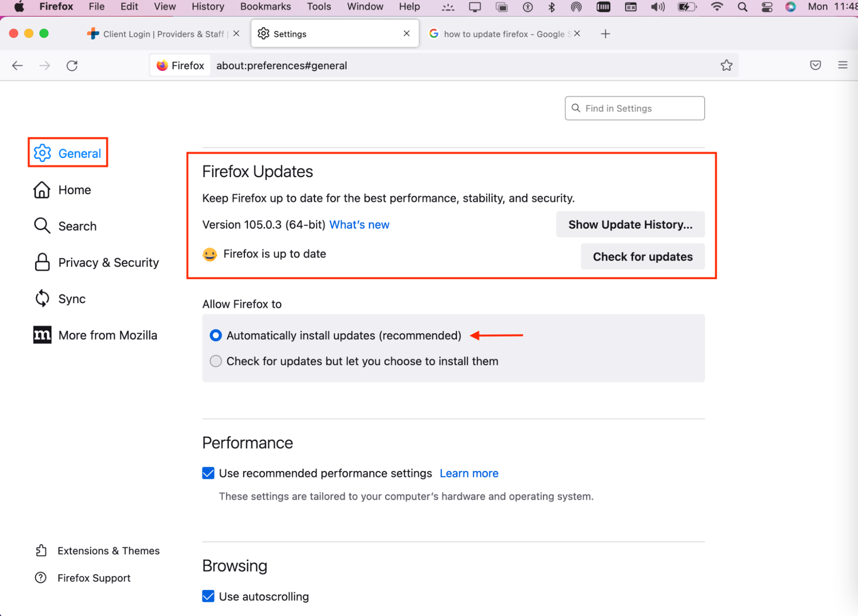This screenshot has width=858, height=616.
Task: Click the Check for updates button
Action: coord(642,257)
